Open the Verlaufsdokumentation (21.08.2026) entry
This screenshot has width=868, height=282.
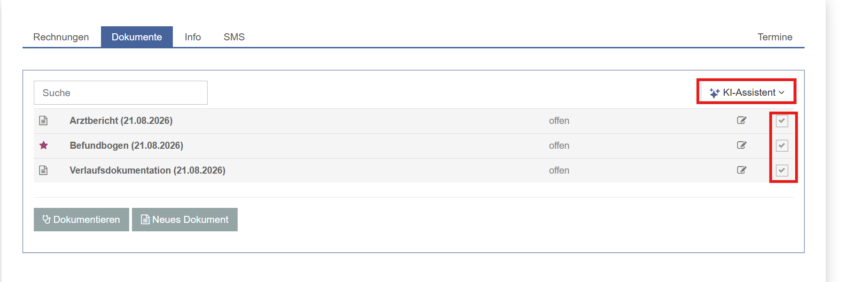(x=147, y=170)
